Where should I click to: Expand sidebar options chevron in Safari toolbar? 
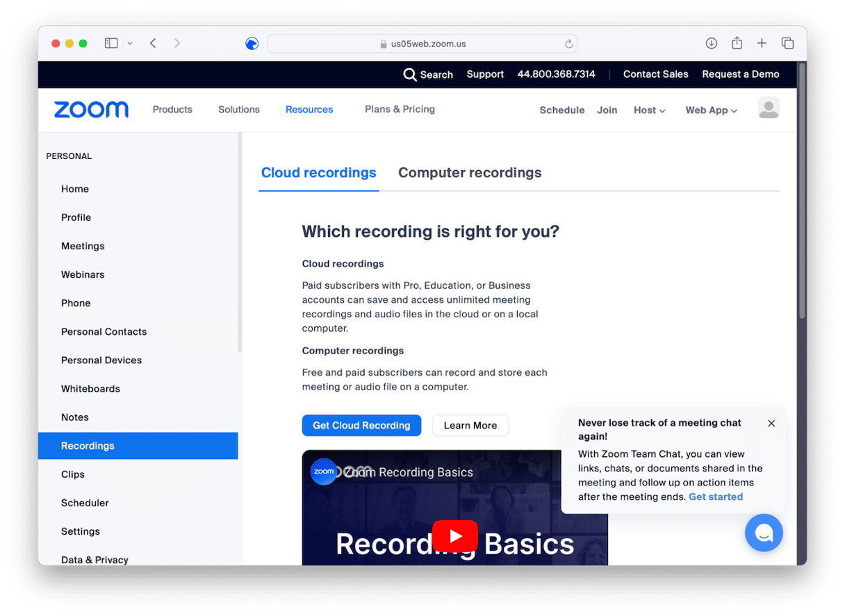pyautogui.click(x=130, y=43)
